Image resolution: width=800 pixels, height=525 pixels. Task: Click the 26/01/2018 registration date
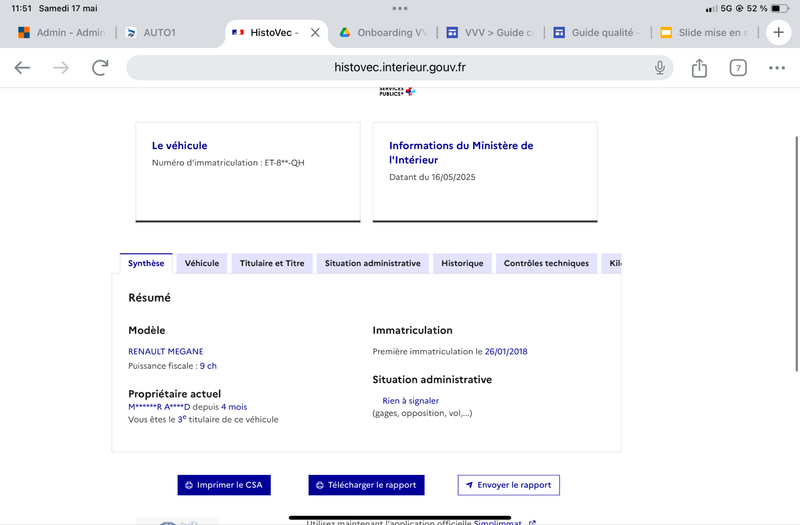(x=506, y=352)
